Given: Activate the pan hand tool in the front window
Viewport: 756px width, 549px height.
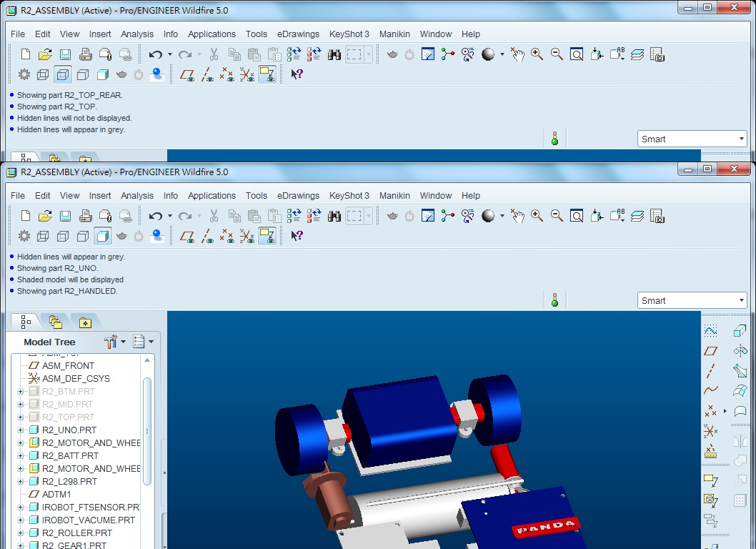Looking at the screenshot, I should [518, 216].
